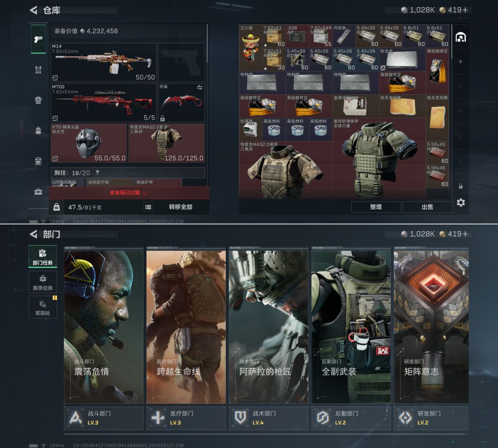Click swap arrows on 赤枭 knife slot
The width and height of the screenshot is (498, 448).
click(x=199, y=87)
